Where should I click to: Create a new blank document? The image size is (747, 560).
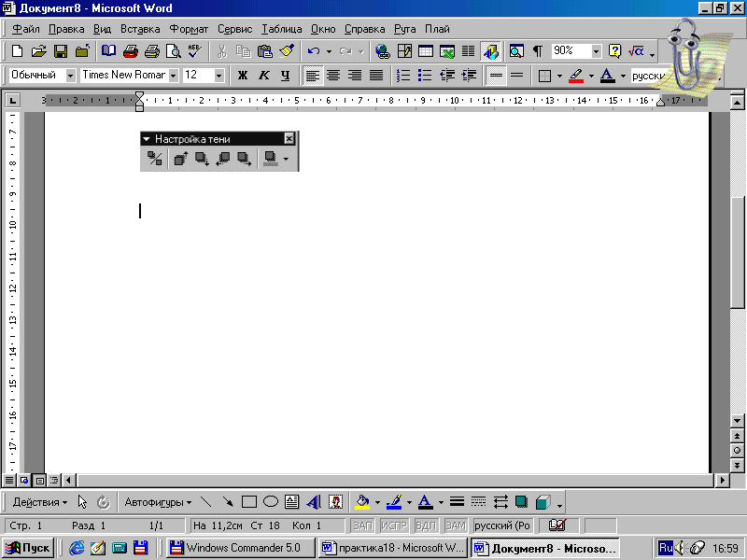coord(17,51)
